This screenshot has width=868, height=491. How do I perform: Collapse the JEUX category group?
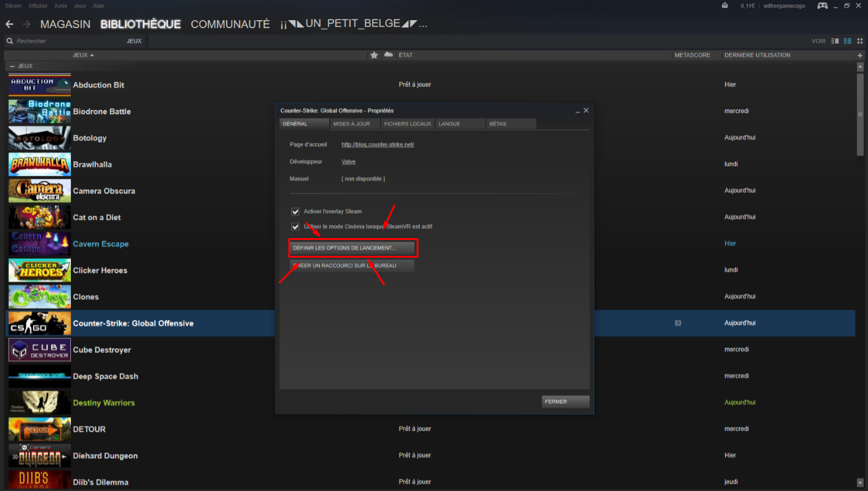pos(12,66)
